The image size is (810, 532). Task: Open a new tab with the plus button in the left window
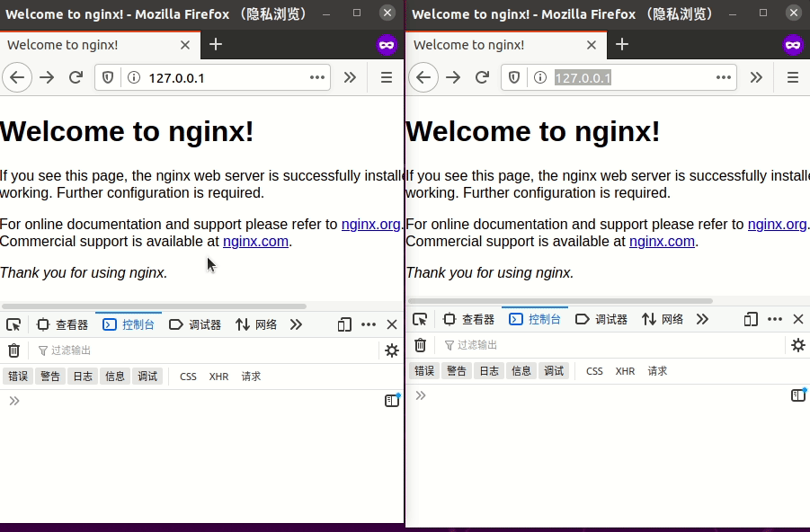(216, 45)
